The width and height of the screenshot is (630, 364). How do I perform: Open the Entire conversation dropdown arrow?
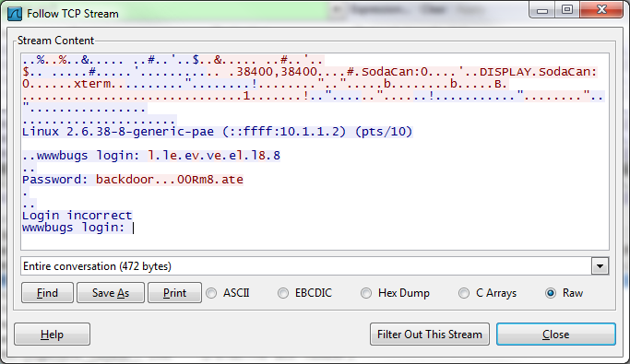[x=600, y=266]
